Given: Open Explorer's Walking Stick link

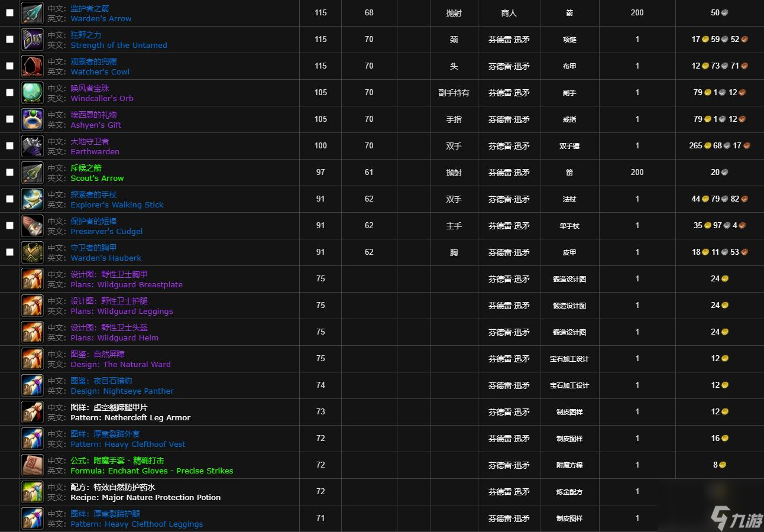Looking at the screenshot, I should [117, 205].
